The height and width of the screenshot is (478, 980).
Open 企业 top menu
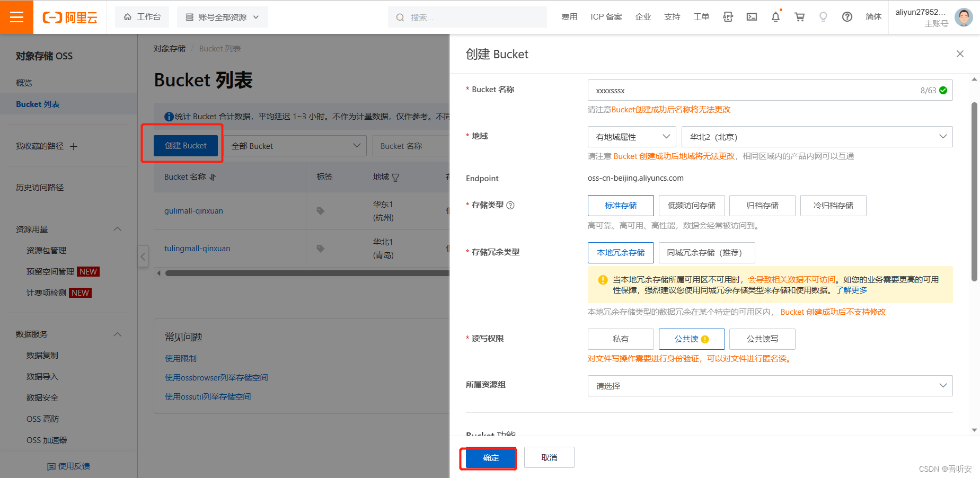(643, 17)
